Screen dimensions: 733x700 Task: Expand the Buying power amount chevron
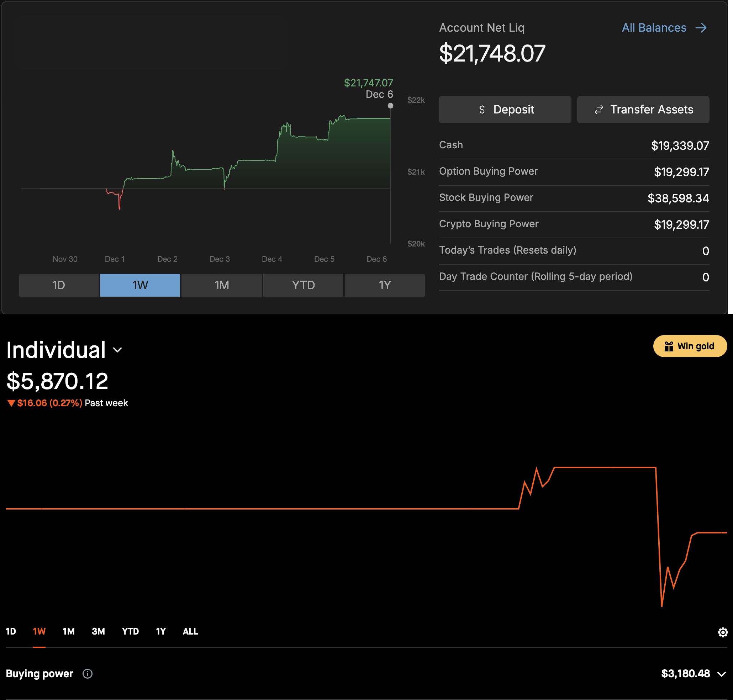point(721,674)
